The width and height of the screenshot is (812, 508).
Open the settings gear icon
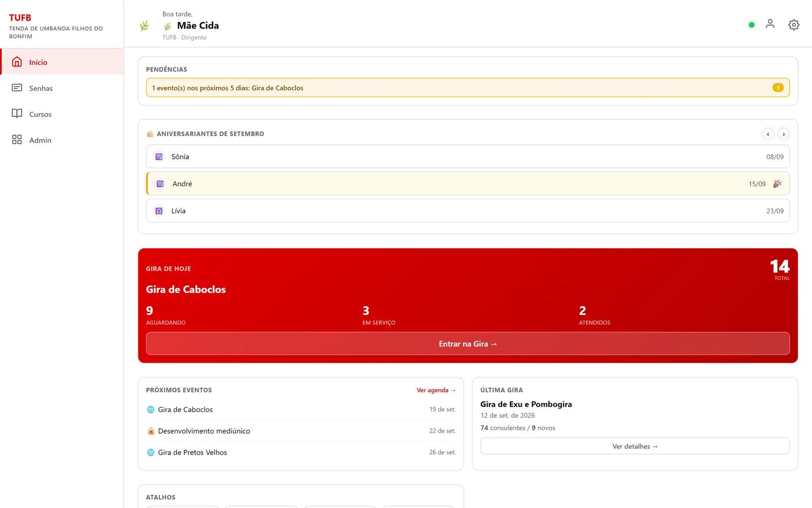coord(794,24)
